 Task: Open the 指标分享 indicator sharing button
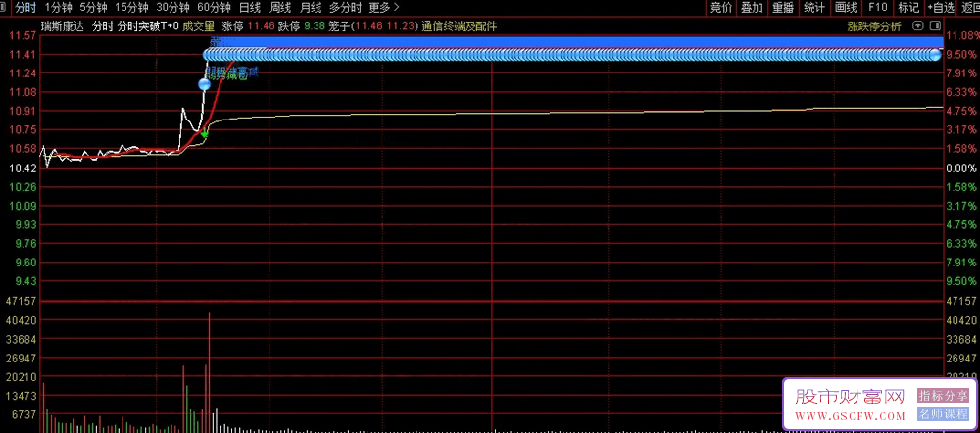pos(943,396)
